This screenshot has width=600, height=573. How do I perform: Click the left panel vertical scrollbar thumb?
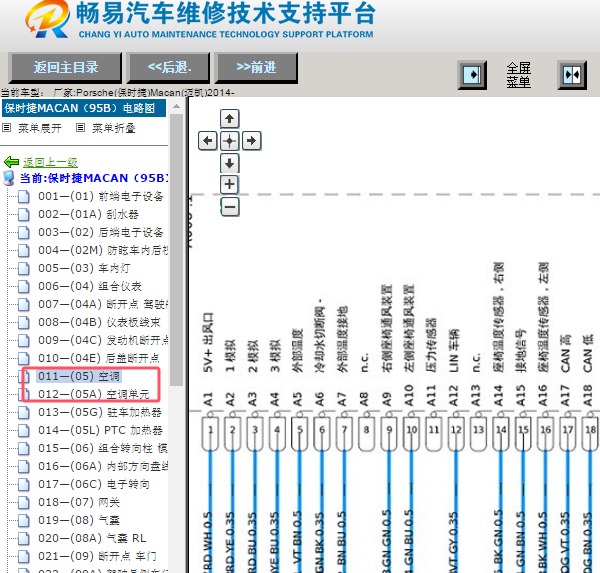176,250
